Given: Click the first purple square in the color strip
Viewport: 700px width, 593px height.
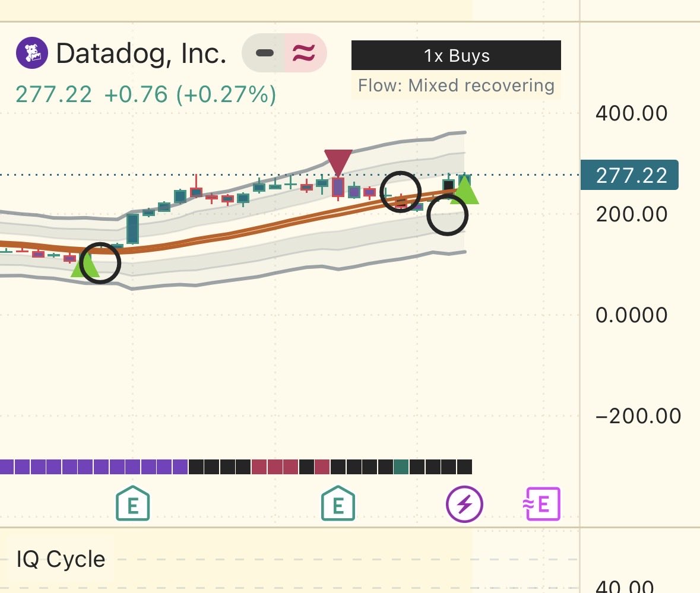Looking at the screenshot, I should (x=7, y=467).
